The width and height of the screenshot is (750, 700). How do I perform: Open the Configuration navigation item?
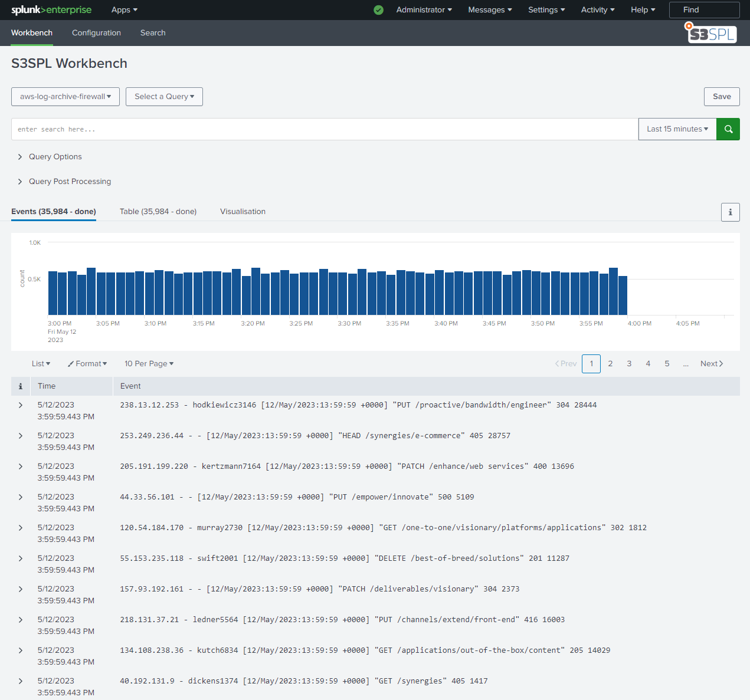click(x=96, y=33)
